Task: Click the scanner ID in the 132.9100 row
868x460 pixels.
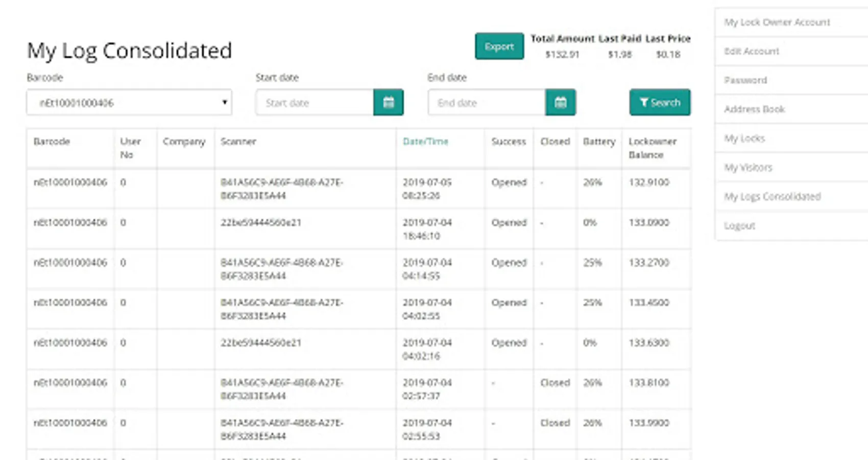Action: point(282,189)
